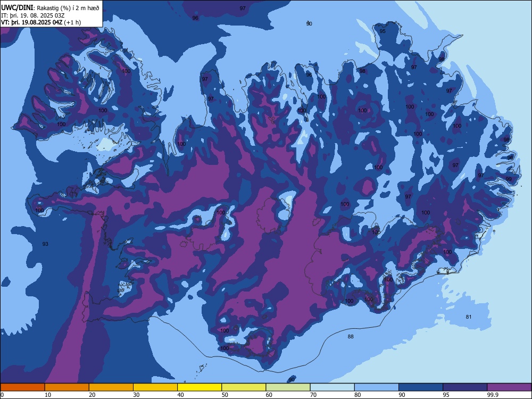Screen dimensions: 532x399
Task: Select the 40–50 bright yellow legend swatch
Action: click(199, 387)
